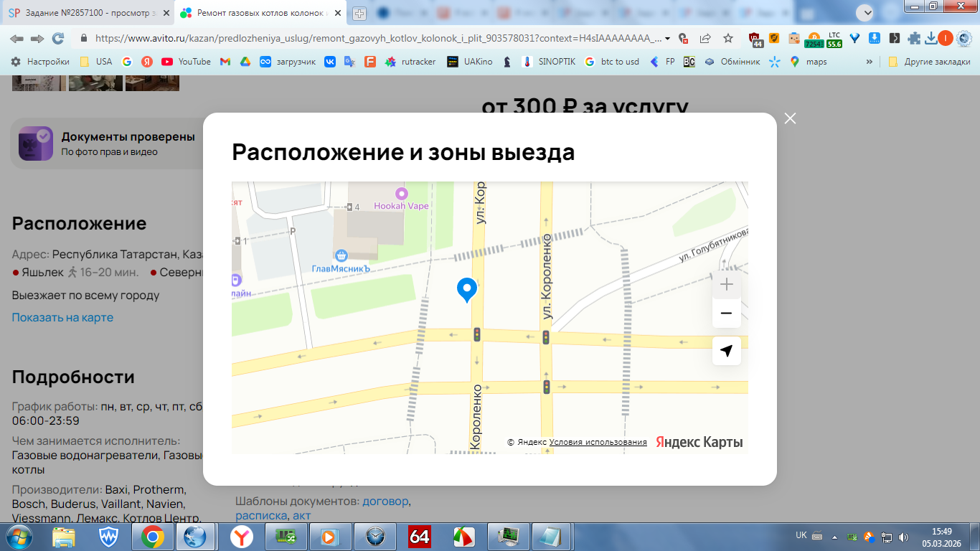Zoom in on the Yandex map

pyautogui.click(x=726, y=285)
